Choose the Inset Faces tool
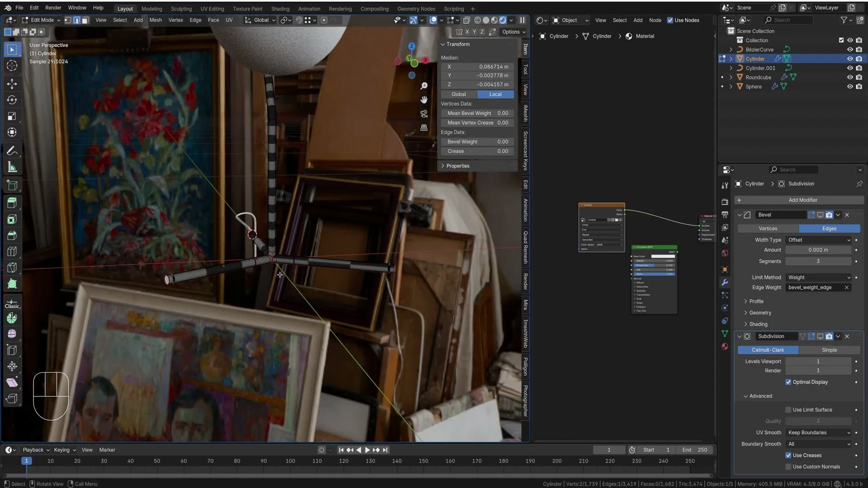Image resolution: width=868 pixels, height=488 pixels. pos(12,220)
